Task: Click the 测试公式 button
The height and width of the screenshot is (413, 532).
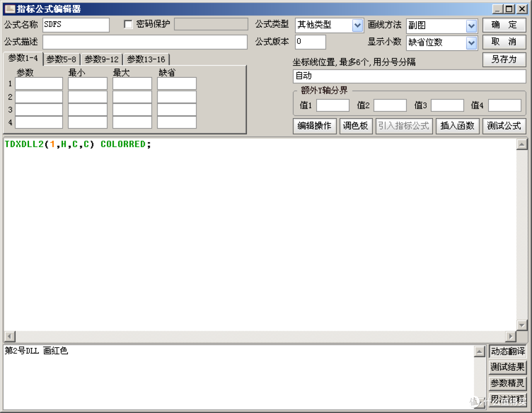Action: click(504, 126)
